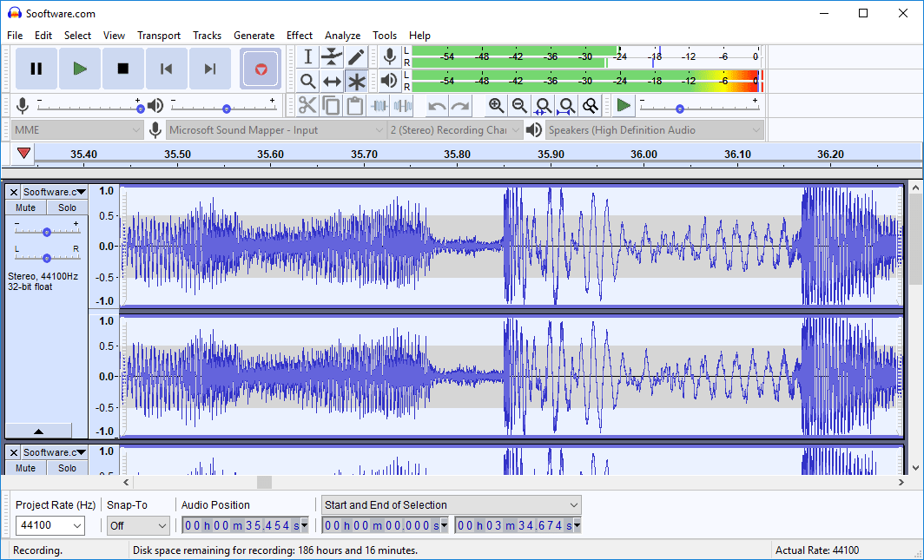Solo the second Sooftware.com track

67,467
